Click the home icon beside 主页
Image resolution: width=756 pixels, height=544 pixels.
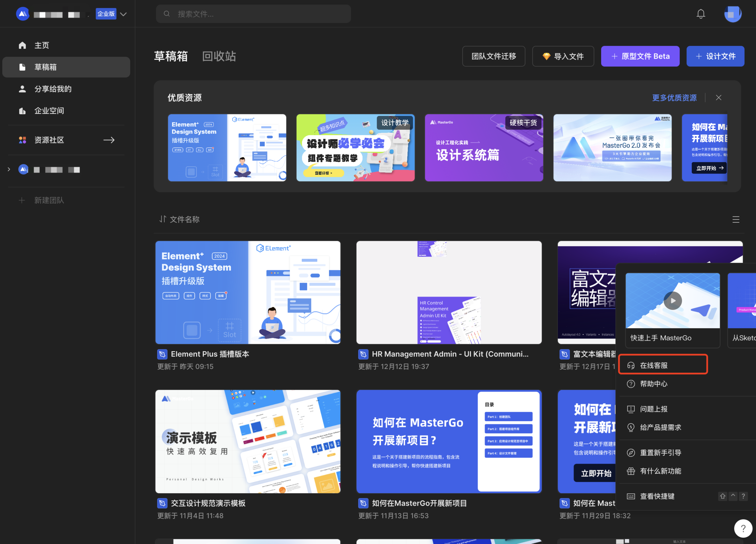coord(22,45)
